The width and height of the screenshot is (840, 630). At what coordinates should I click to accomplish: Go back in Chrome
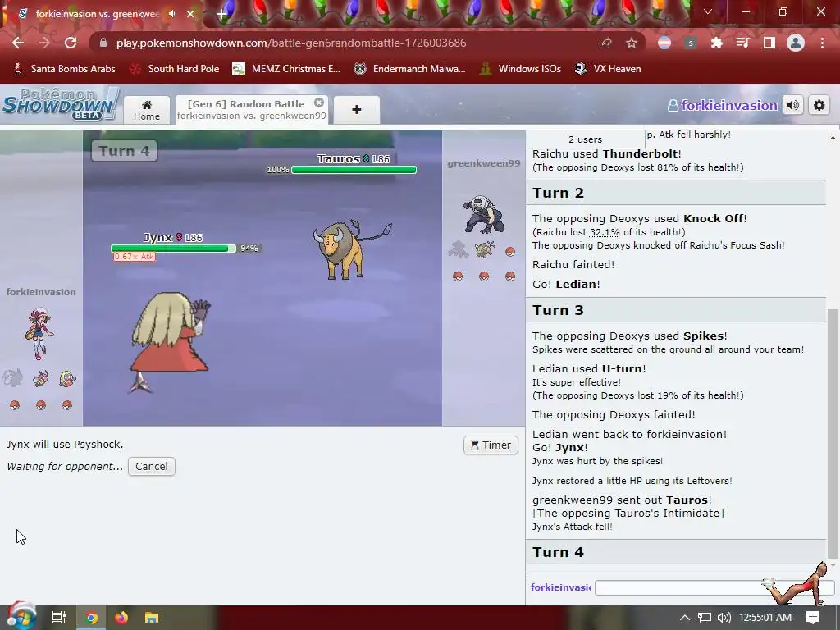[18, 43]
